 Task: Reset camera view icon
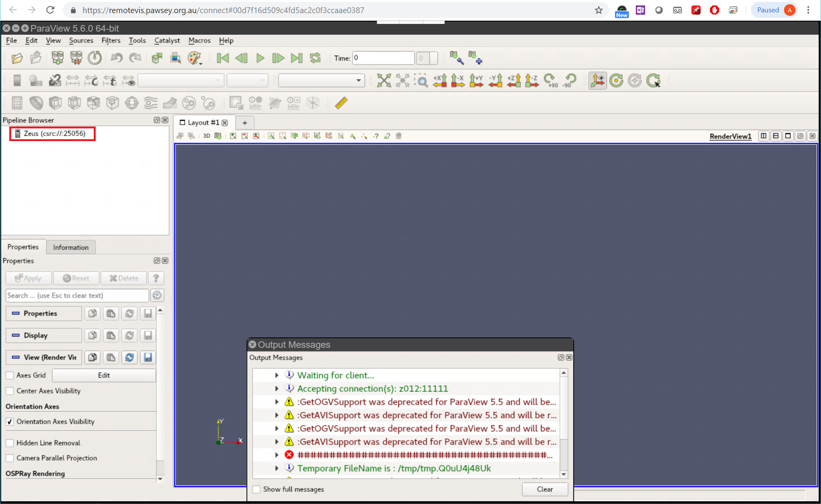[x=383, y=80]
